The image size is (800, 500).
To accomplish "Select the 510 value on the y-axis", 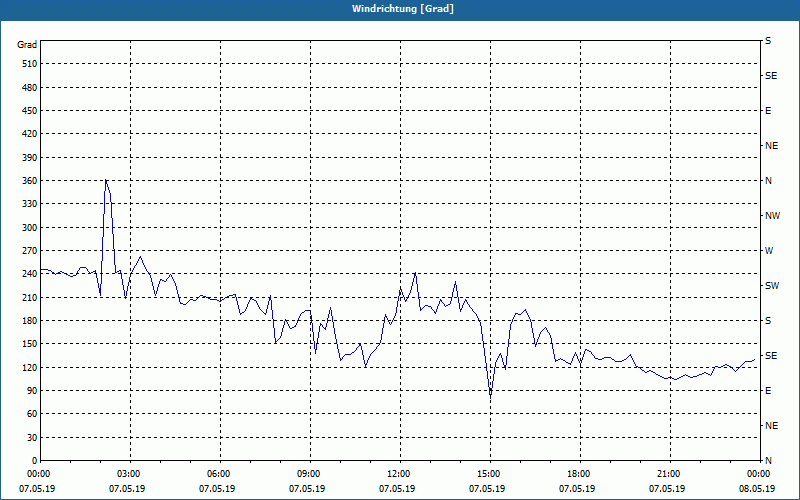I will [30, 64].
